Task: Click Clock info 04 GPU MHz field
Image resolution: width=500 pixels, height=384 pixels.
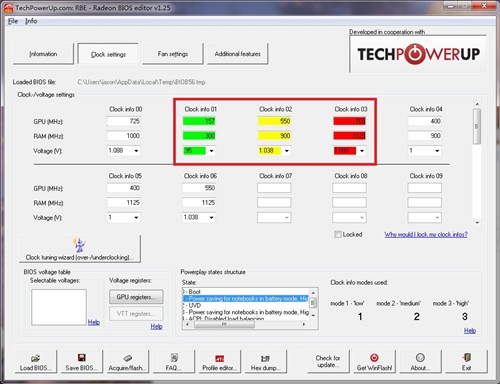Action: click(425, 121)
